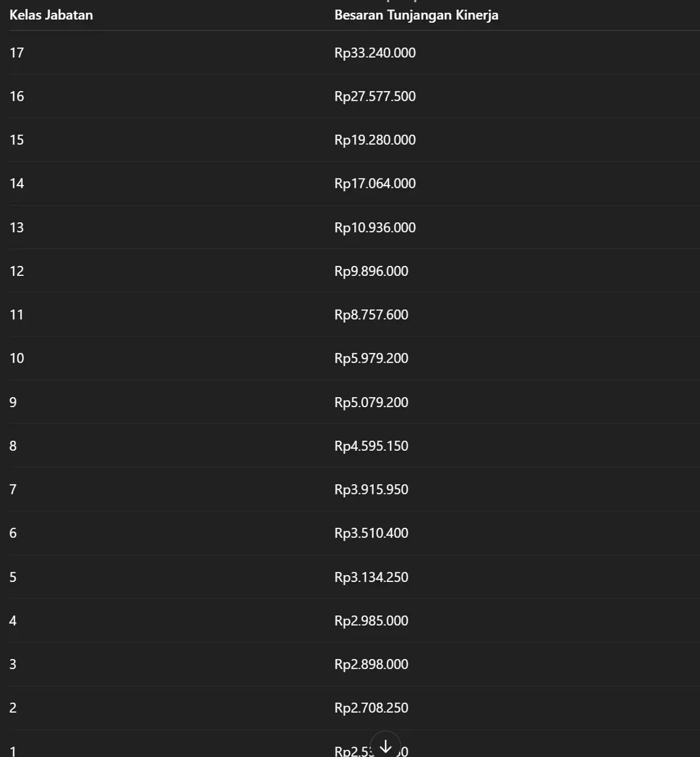Click the Rp9.896.000 amount cell
Viewport: 700px width, 757px height.
[372, 271]
